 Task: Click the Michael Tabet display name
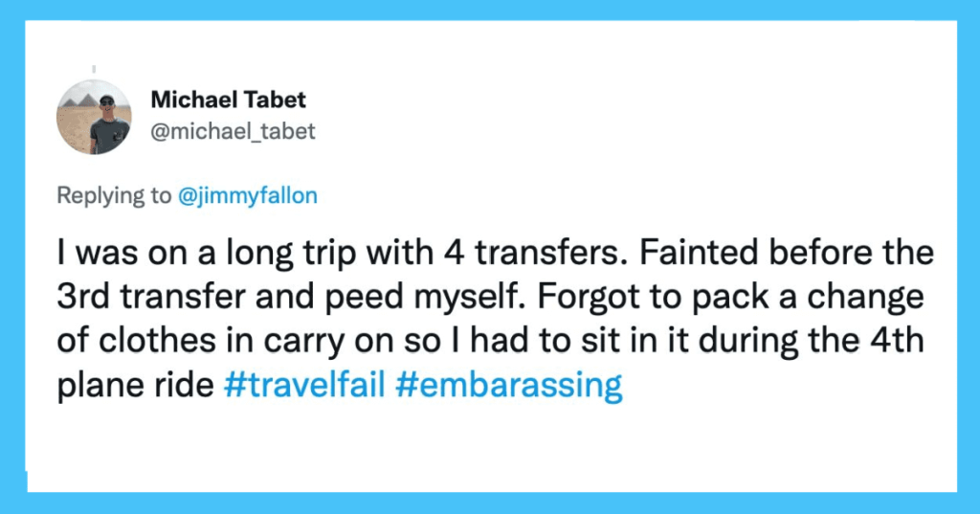click(x=228, y=100)
